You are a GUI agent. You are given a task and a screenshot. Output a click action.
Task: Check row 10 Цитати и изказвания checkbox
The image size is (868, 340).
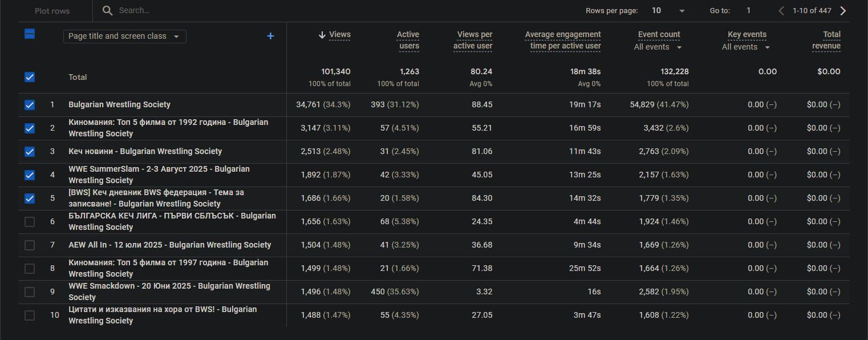tap(30, 315)
